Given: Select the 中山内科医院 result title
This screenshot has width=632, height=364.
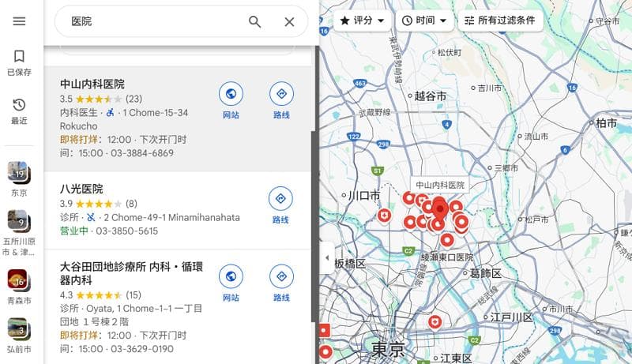Looking at the screenshot, I should pos(92,84).
